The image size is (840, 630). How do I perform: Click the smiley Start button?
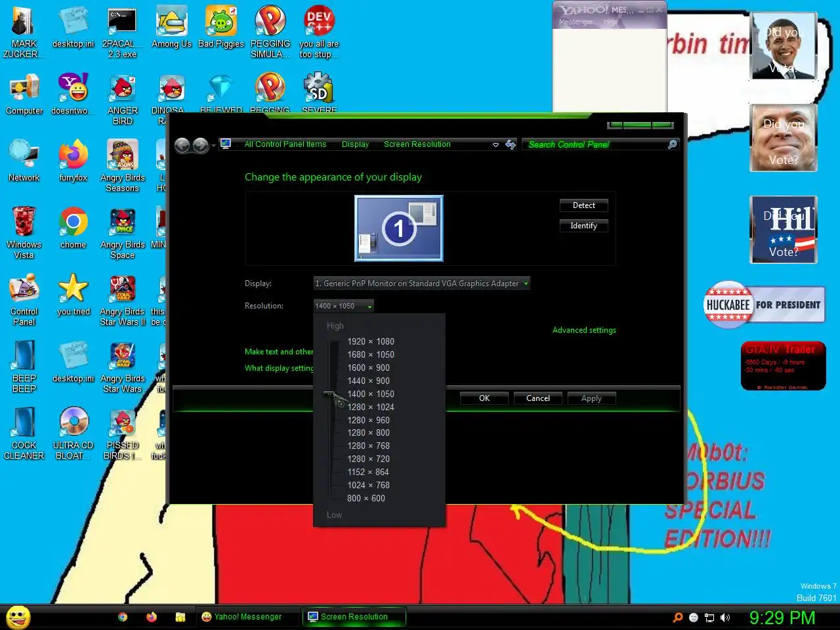coord(18,617)
